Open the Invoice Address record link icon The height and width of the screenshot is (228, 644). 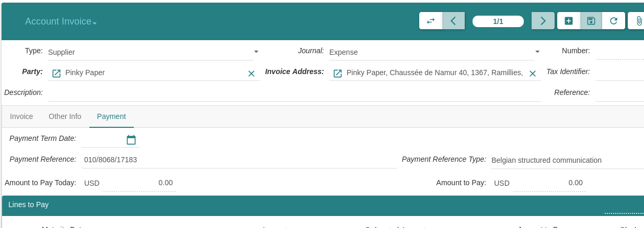(338, 73)
